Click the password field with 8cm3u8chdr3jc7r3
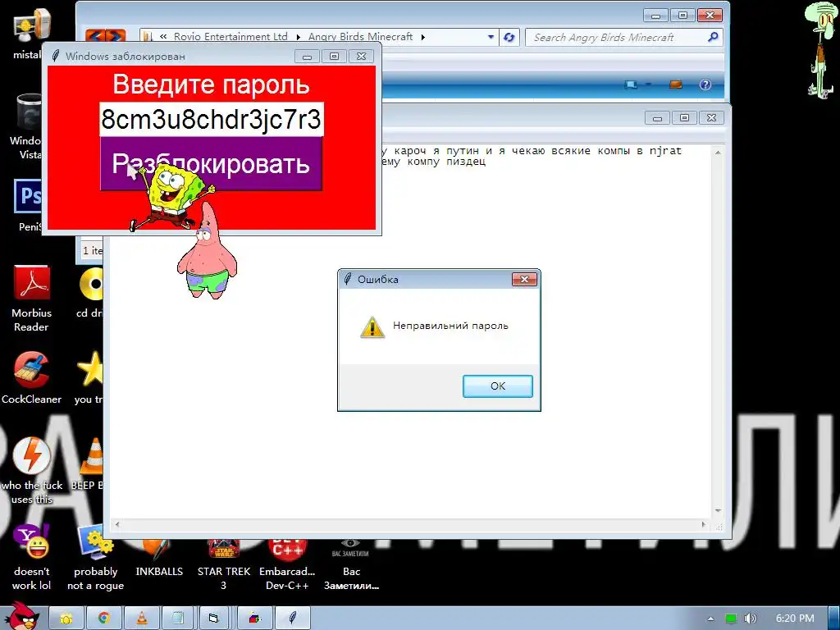Viewport: 840px width, 630px height. point(212,119)
